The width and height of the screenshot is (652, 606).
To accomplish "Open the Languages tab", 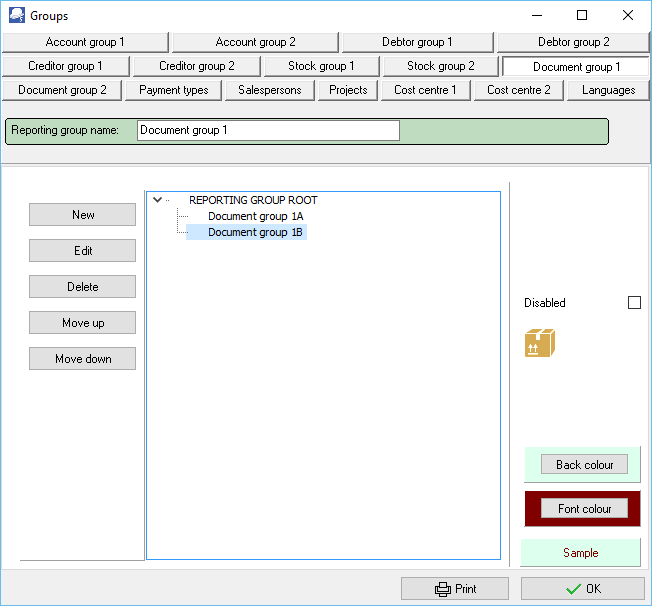I will [x=608, y=90].
